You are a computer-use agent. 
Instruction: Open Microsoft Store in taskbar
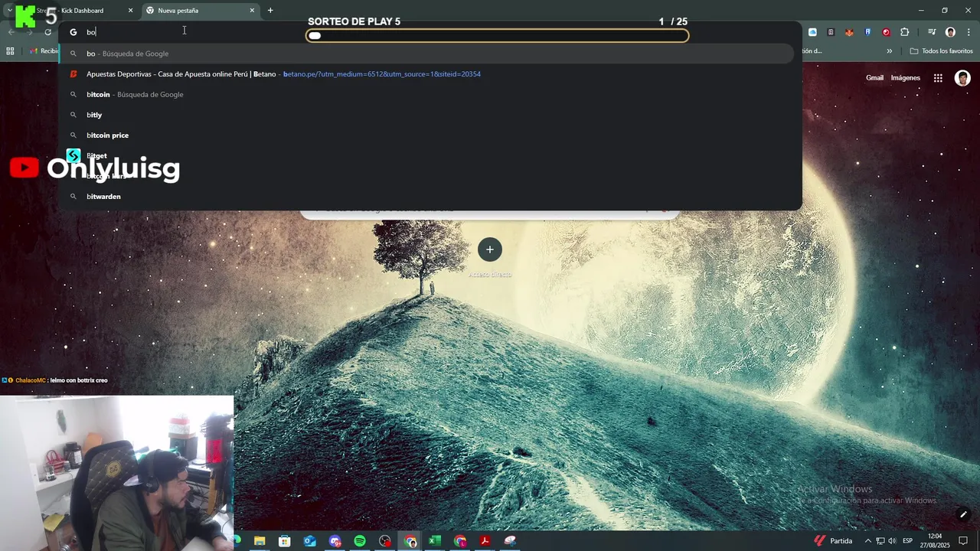(x=285, y=541)
